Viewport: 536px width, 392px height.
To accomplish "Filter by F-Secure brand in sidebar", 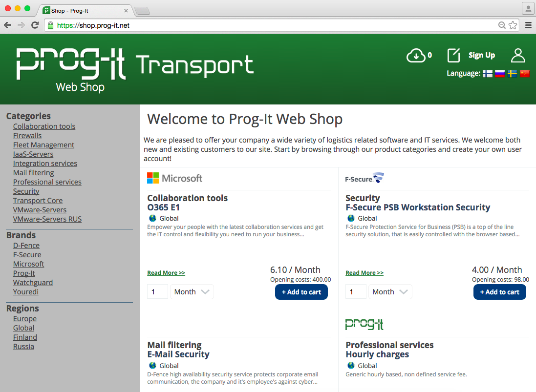I will pos(27,254).
